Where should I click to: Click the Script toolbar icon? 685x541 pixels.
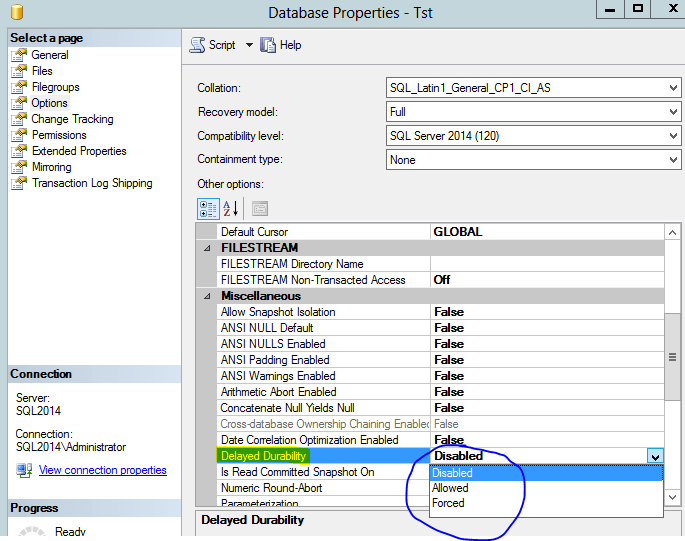198,45
